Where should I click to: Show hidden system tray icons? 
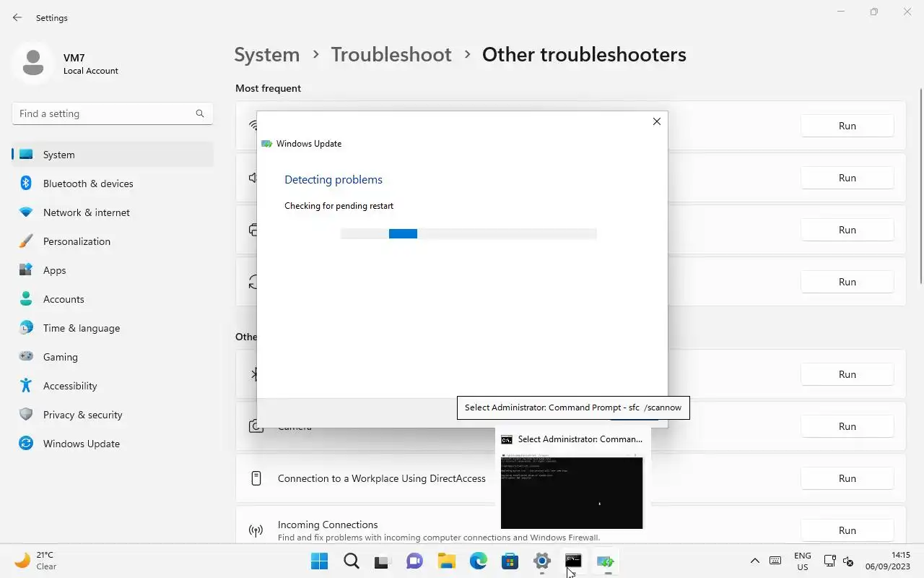coord(754,561)
